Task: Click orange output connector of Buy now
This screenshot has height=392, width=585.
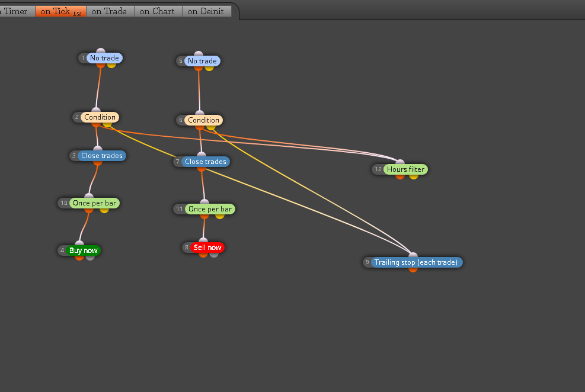Action: click(79, 258)
